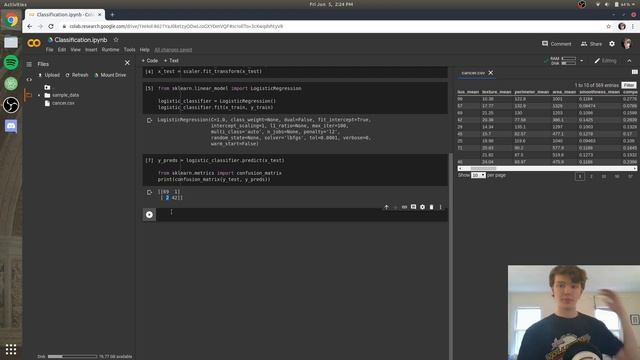Click the Colab CO logo
This screenshot has width=640, height=360.
point(34,43)
